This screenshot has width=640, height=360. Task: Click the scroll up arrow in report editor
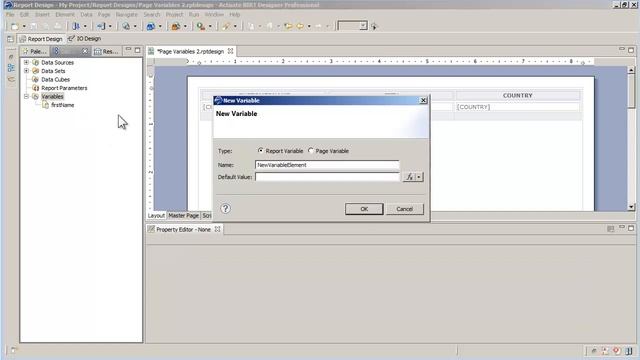click(x=631, y=70)
